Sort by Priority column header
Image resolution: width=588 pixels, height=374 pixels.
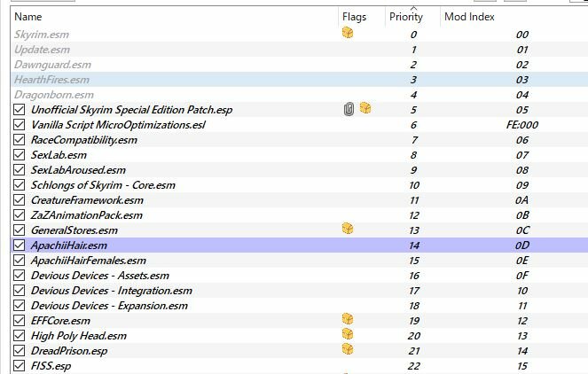(406, 17)
